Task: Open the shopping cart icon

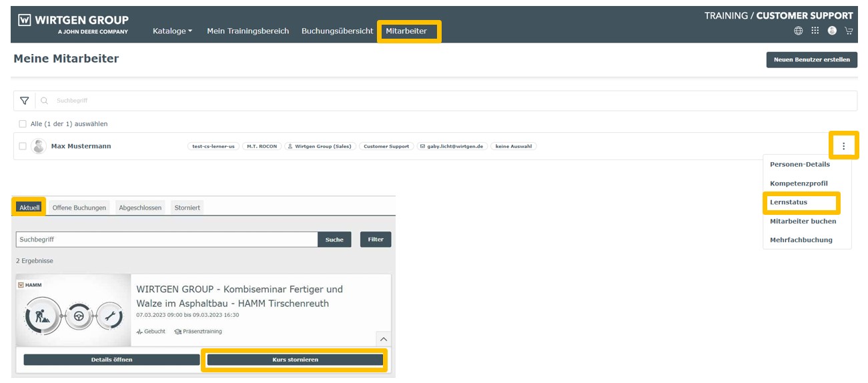Action: 849,31
